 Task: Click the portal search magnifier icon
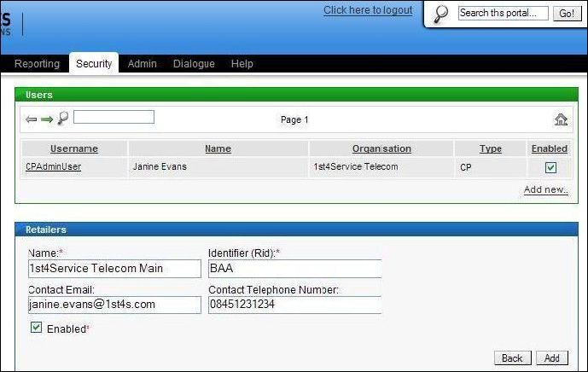click(441, 14)
